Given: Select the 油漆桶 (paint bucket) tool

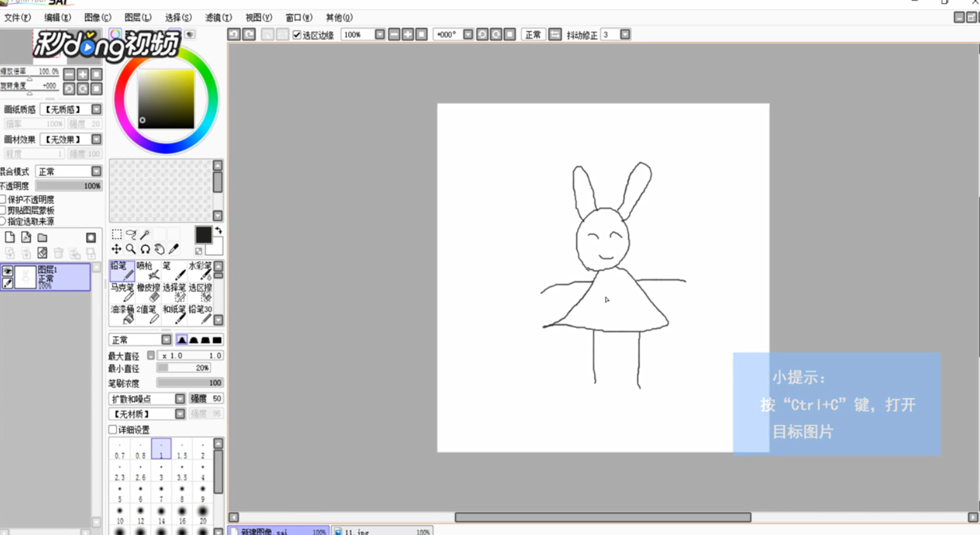Looking at the screenshot, I should (x=122, y=314).
